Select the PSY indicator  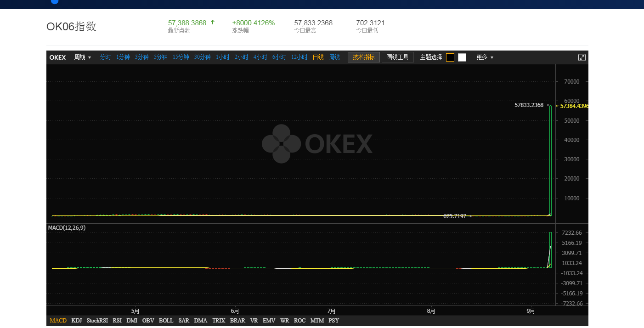[334, 321]
